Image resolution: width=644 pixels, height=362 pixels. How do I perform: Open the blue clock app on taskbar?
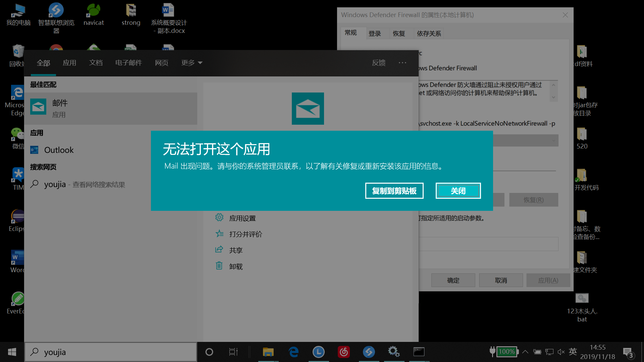click(x=318, y=352)
